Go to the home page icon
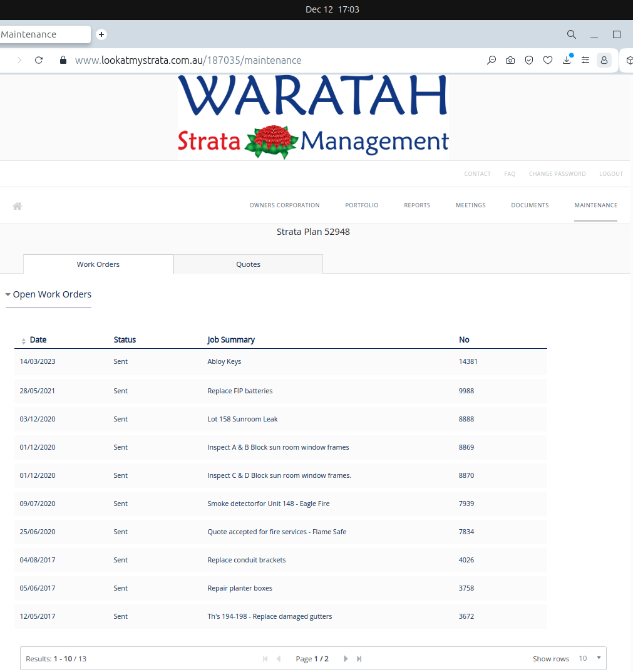This screenshot has width=633, height=672. [17, 206]
